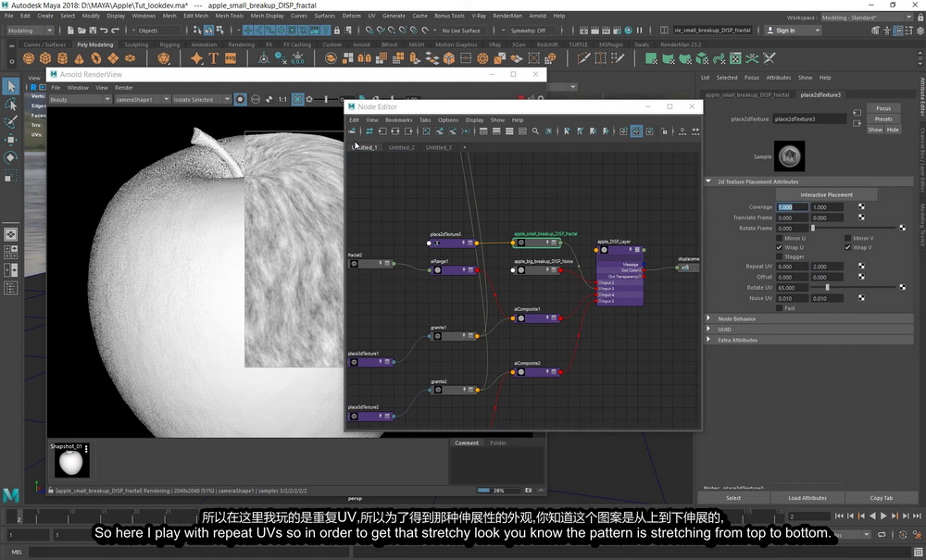Screen dimensions: 926x560
Task: Click the Poly Torus shelf icon
Action: (95, 58)
